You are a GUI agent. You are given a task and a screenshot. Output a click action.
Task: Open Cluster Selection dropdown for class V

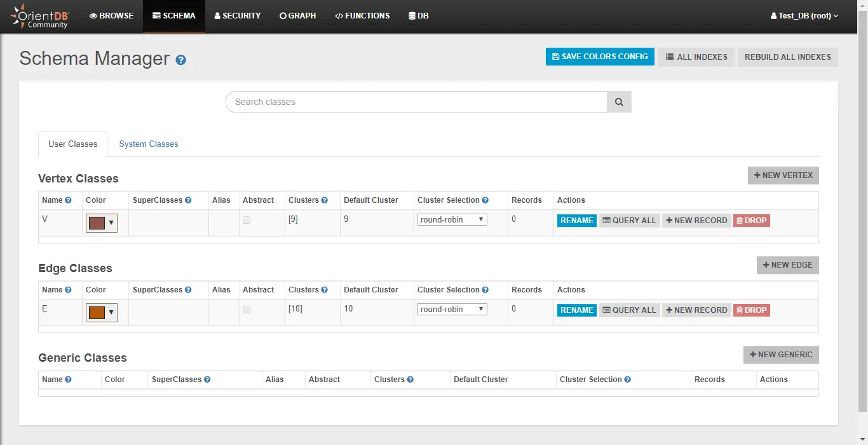click(x=452, y=220)
